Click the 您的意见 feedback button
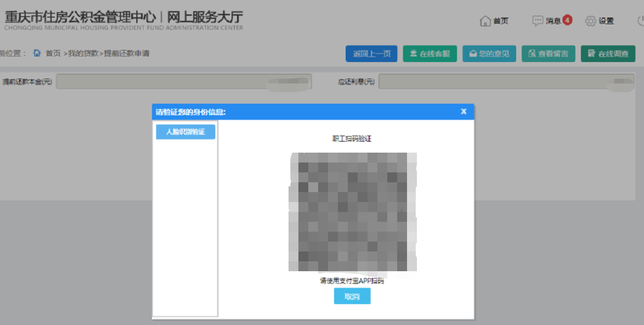The image size is (644, 325). point(489,54)
